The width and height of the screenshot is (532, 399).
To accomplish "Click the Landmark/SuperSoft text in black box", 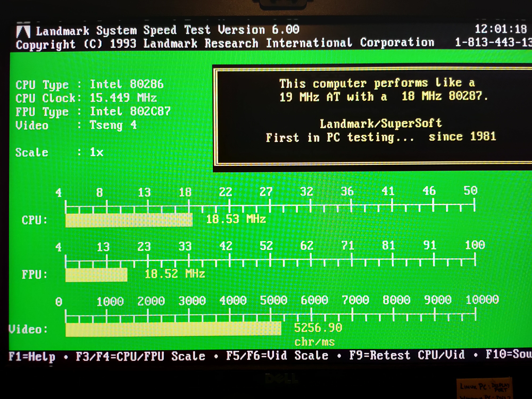I will (381, 124).
